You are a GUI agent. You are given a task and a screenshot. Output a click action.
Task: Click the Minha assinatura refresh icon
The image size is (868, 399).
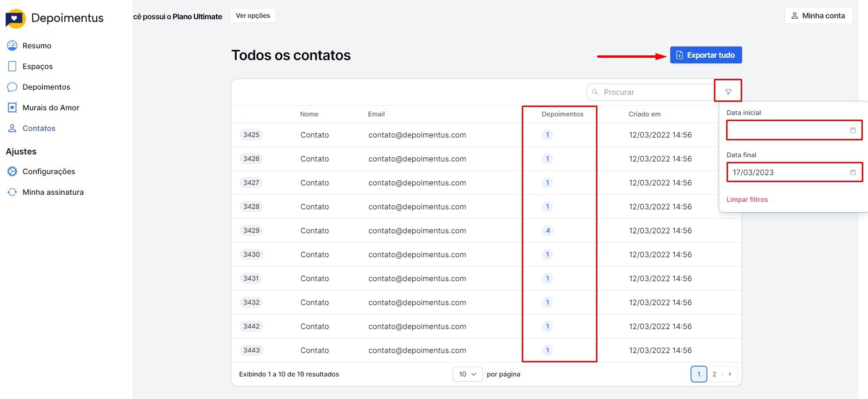tap(12, 192)
